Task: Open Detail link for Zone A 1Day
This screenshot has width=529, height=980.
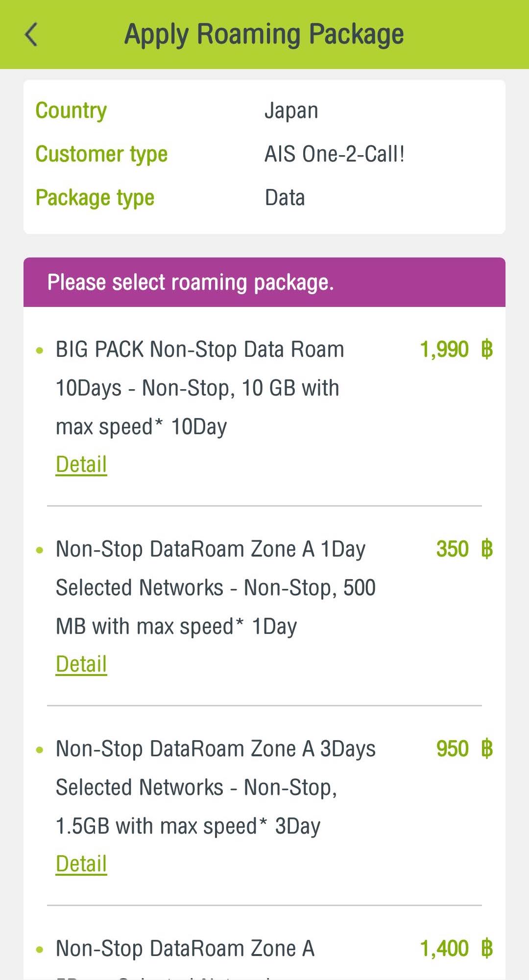Action: (x=81, y=664)
